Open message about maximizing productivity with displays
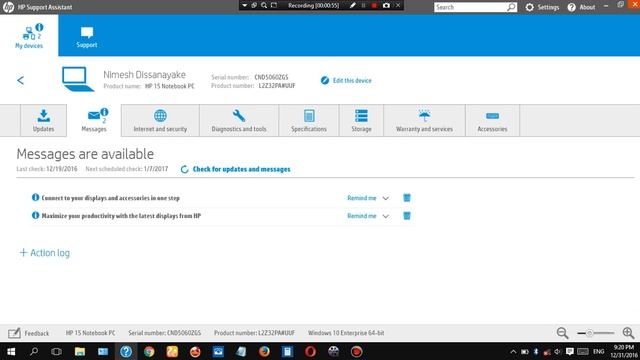This screenshot has height=360, width=640. coord(121,216)
